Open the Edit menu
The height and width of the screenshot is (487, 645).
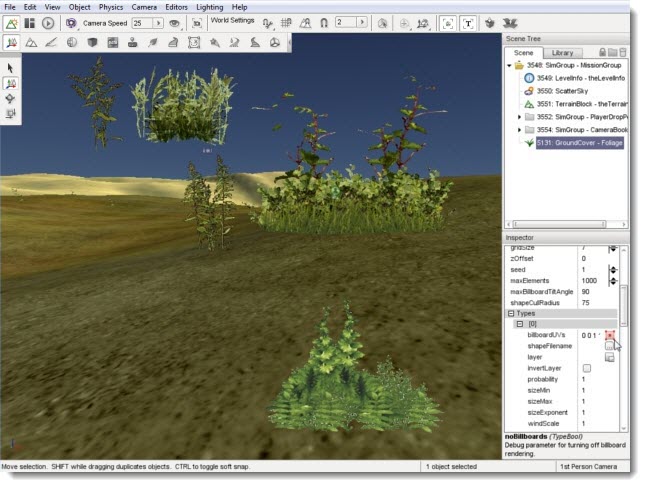[30, 7]
